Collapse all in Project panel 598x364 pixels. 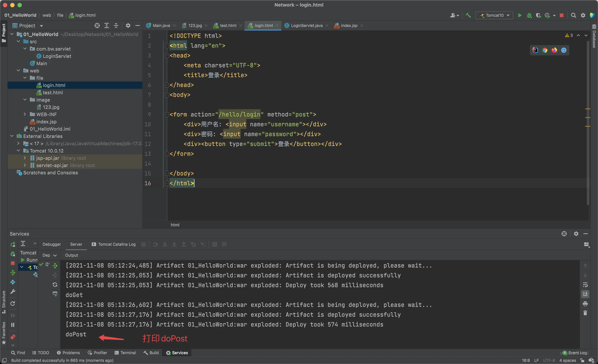click(x=116, y=25)
